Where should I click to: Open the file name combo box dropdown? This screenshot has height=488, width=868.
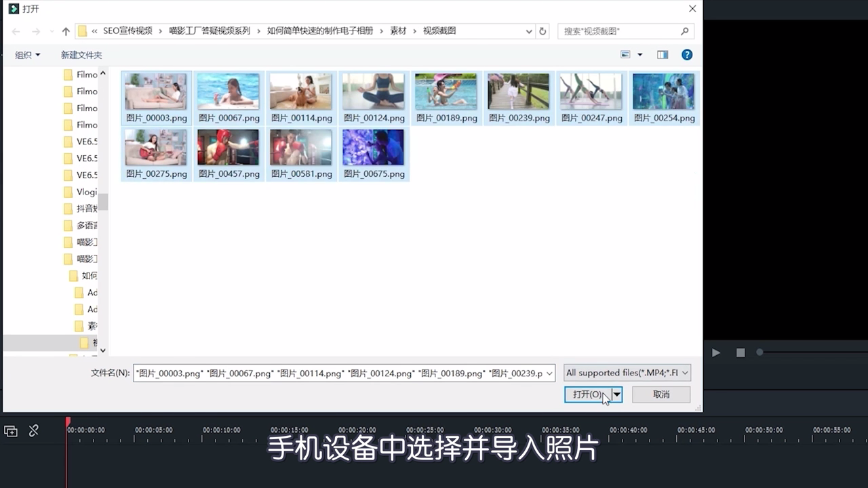[549, 373]
